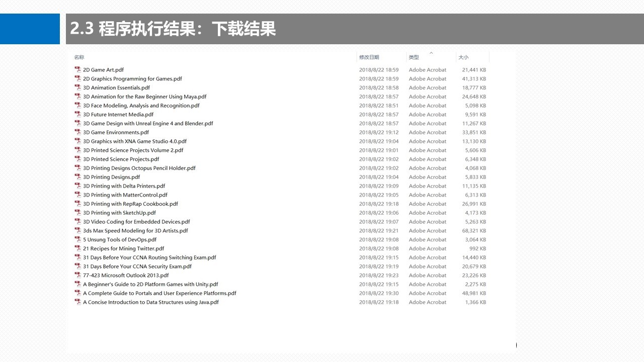Click the date 2018/8/22 19:21
Screen dimensions: 644x362
click(x=378, y=230)
